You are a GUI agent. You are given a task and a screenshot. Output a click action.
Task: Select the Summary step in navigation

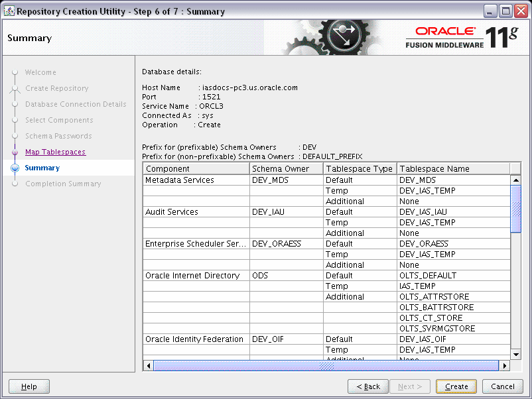(42, 168)
